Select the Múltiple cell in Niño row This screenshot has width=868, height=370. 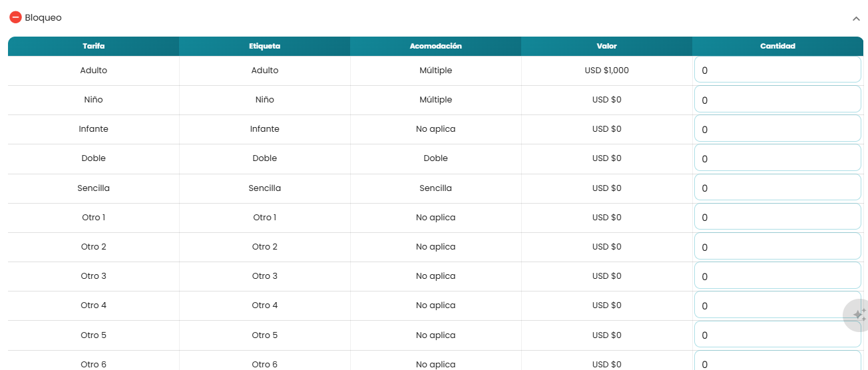(436, 100)
